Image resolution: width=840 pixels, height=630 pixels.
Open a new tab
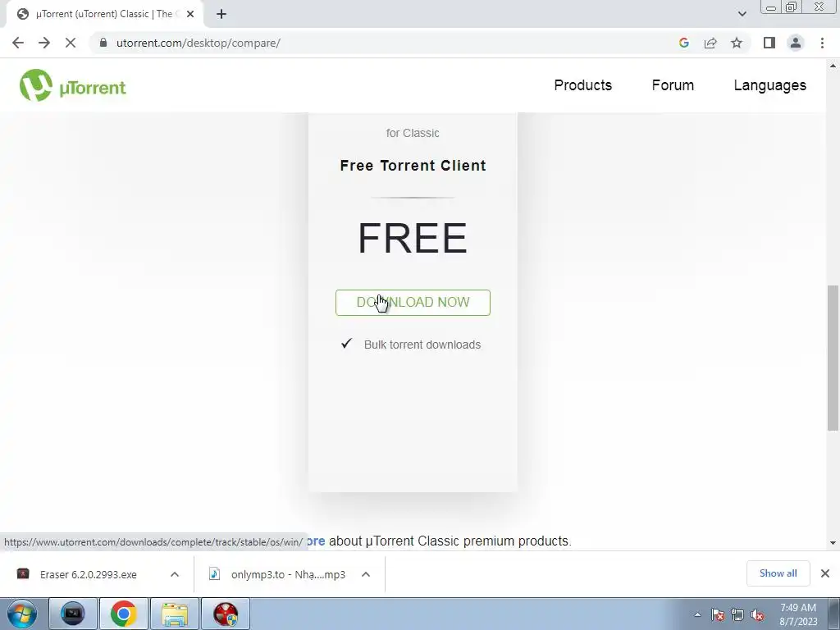pyautogui.click(x=221, y=14)
